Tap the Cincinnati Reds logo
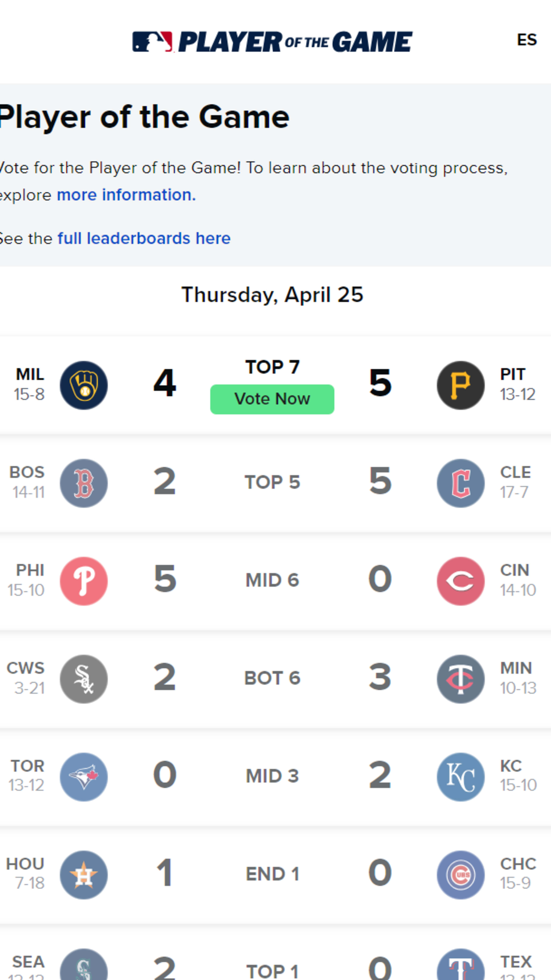The image size is (551, 980). (x=461, y=581)
